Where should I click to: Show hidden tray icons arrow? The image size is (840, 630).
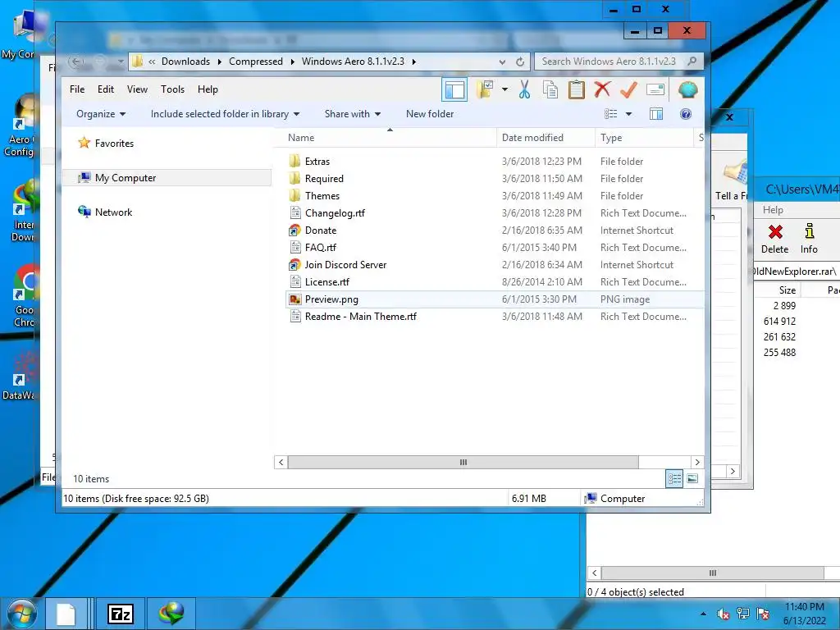coord(703,614)
